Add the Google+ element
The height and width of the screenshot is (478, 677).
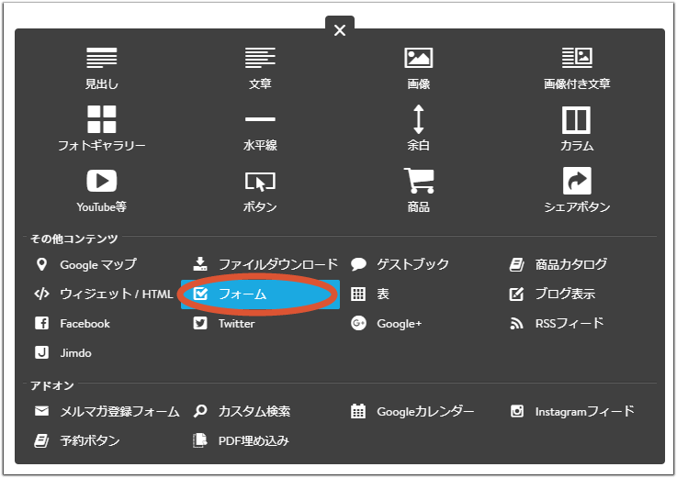[386, 323]
